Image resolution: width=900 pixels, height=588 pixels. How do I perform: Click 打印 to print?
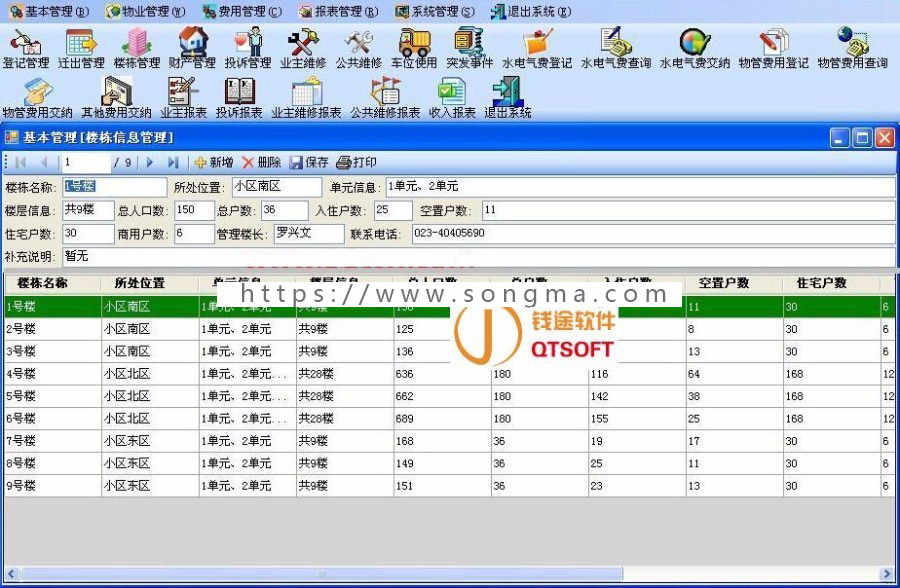click(356, 163)
